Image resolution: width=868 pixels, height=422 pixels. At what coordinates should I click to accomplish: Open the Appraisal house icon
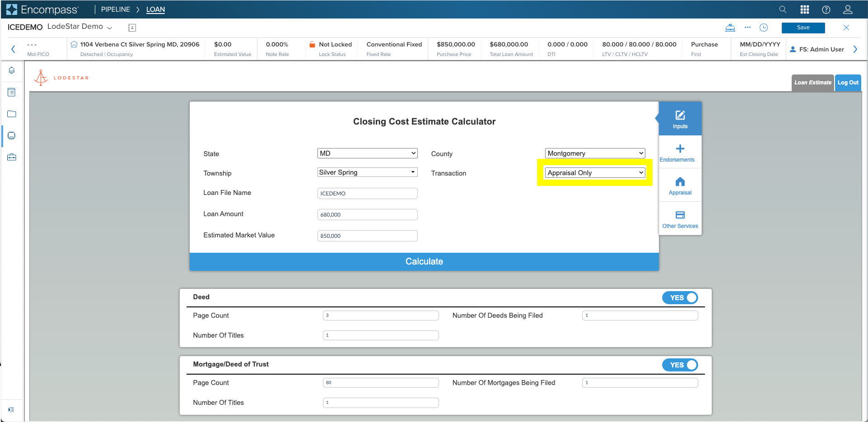[x=680, y=182]
